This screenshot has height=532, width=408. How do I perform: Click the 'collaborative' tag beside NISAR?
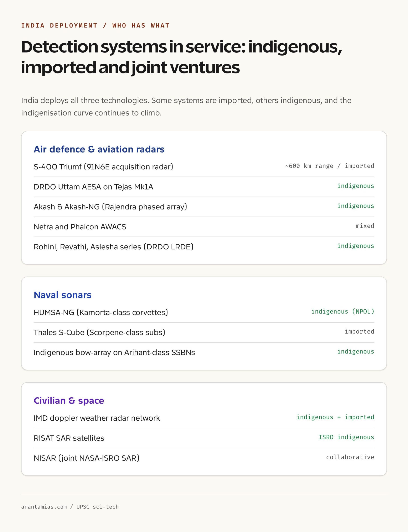350,457
